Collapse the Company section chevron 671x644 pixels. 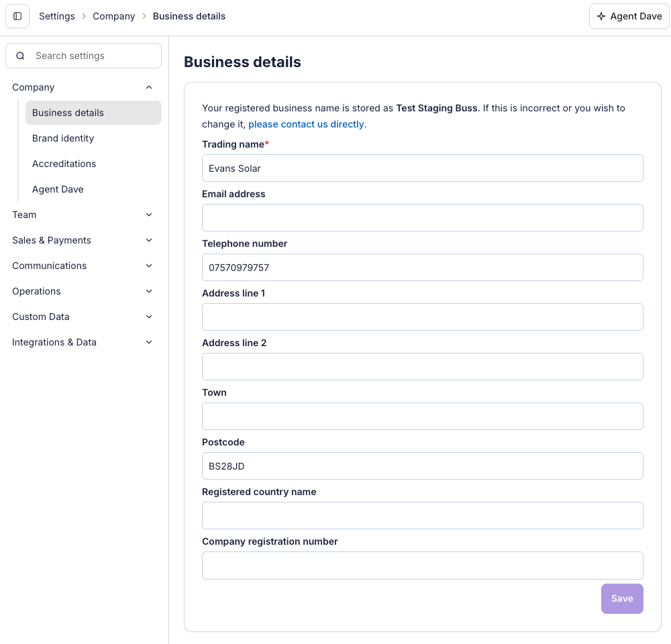[149, 87]
